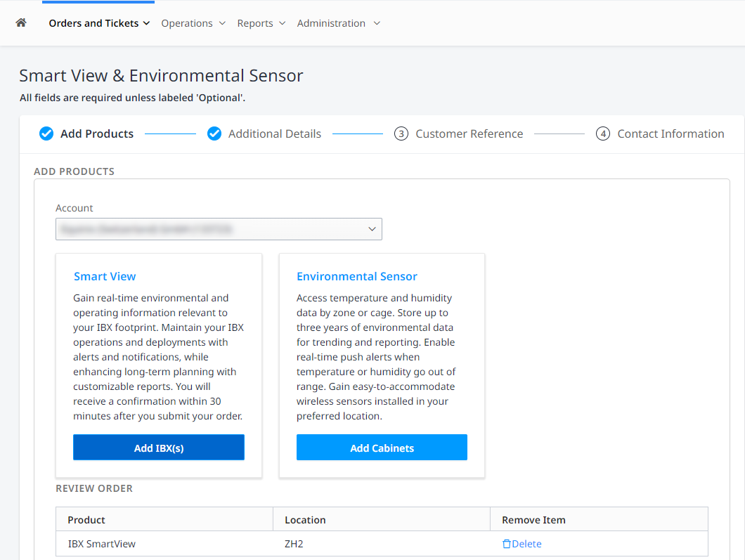Expand the Administration chevron arrow
The width and height of the screenshot is (745, 560).
[377, 23]
